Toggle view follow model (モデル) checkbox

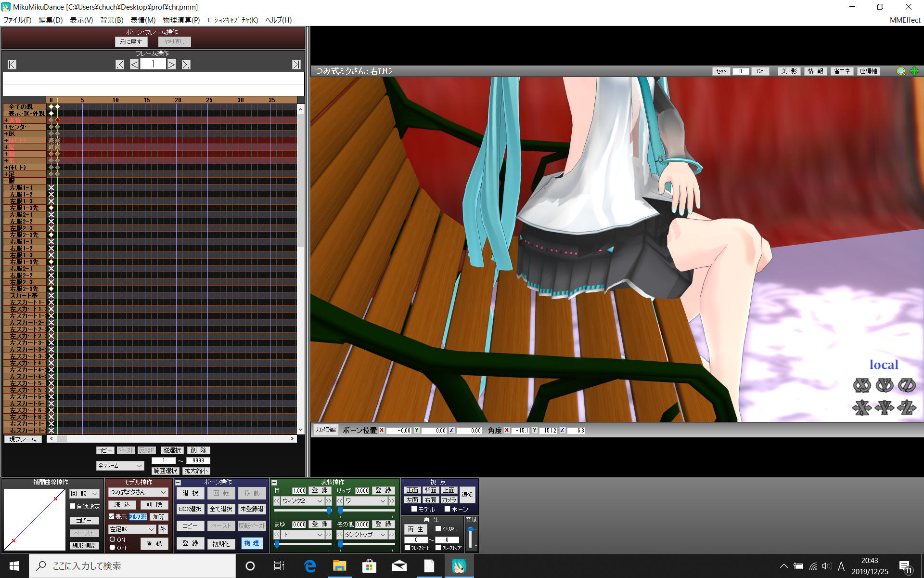click(x=414, y=509)
